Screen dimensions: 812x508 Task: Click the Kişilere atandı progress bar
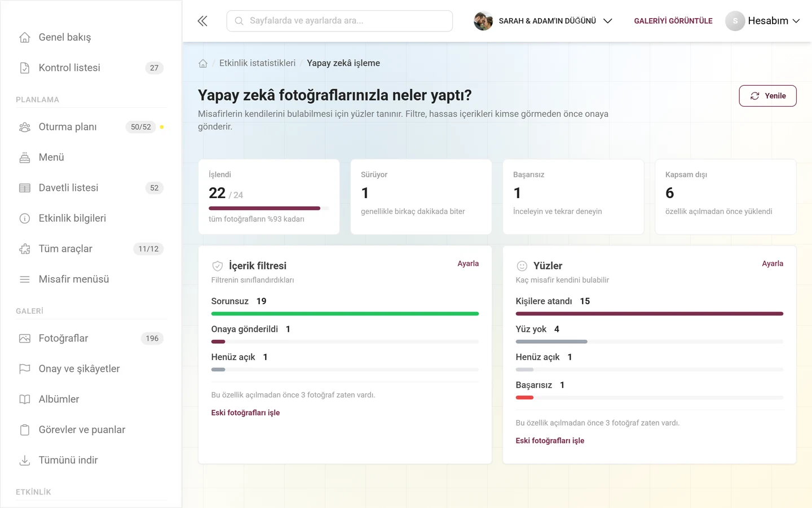650,314
